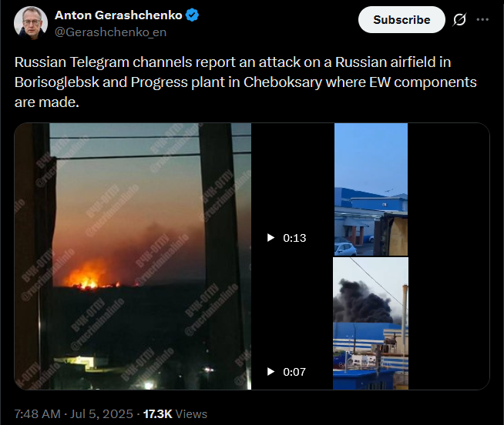Click the 0:07 duration label

coord(294,372)
